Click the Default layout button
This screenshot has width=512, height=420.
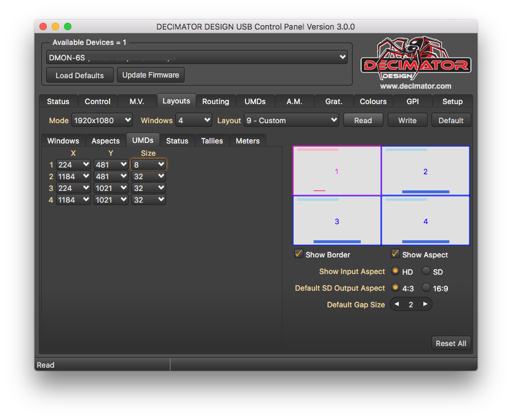pos(451,120)
